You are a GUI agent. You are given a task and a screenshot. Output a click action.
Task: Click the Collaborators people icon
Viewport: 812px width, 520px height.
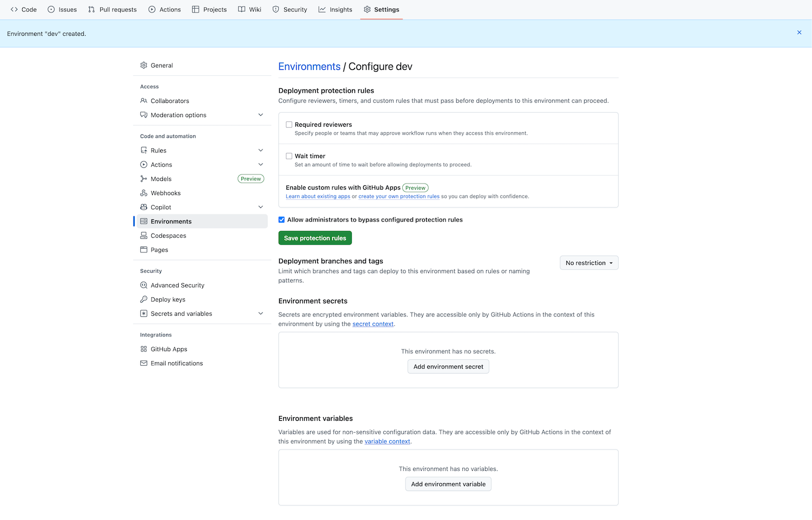coord(143,101)
